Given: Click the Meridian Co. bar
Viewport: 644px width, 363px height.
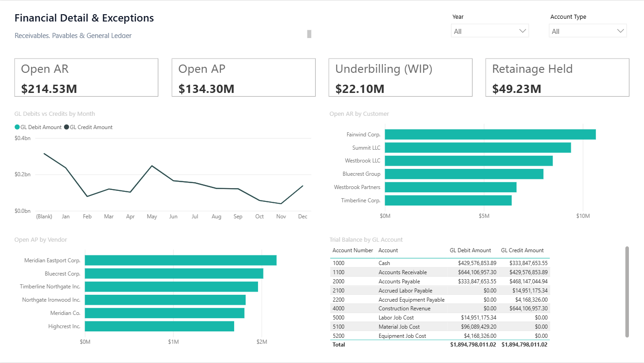Looking at the screenshot, I should 165,313.
